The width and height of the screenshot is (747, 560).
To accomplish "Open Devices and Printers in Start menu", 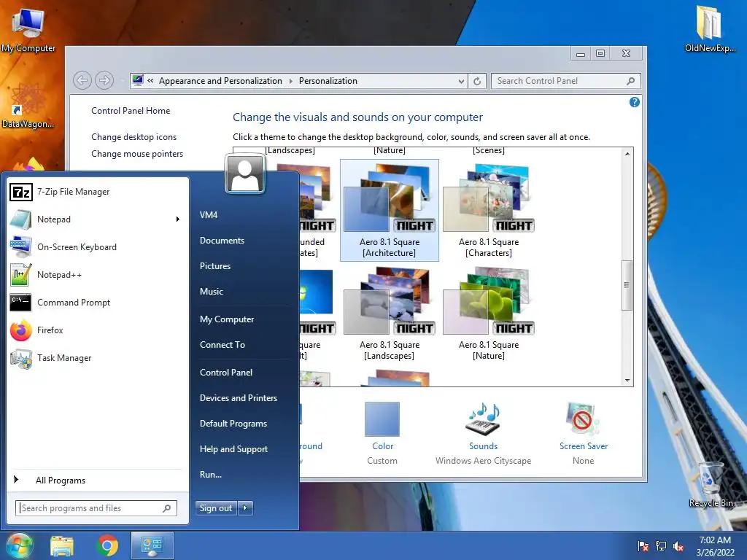I will pyautogui.click(x=239, y=398).
